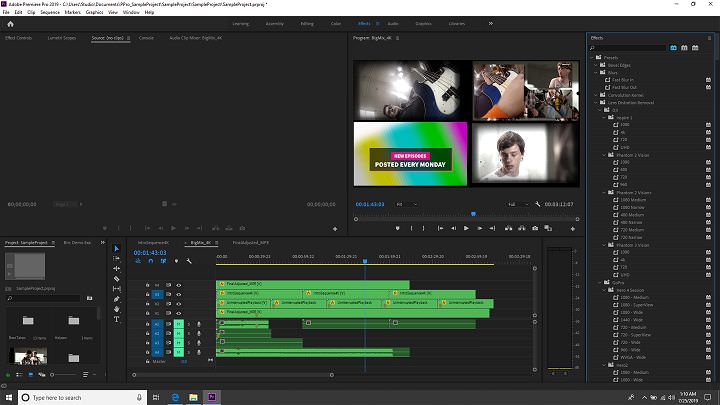Switch to the Lumetri Scopes tab
This screenshot has height=405, width=720.
pyautogui.click(x=62, y=38)
